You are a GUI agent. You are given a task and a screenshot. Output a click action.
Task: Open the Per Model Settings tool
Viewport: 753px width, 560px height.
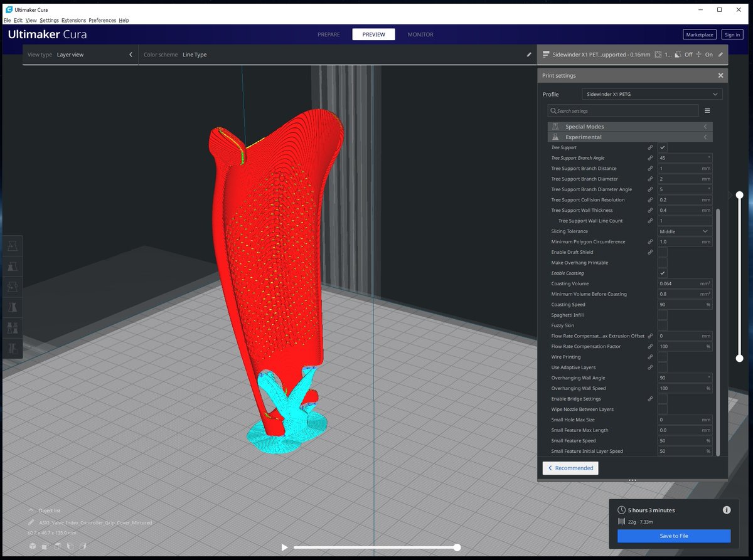[13, 327]
